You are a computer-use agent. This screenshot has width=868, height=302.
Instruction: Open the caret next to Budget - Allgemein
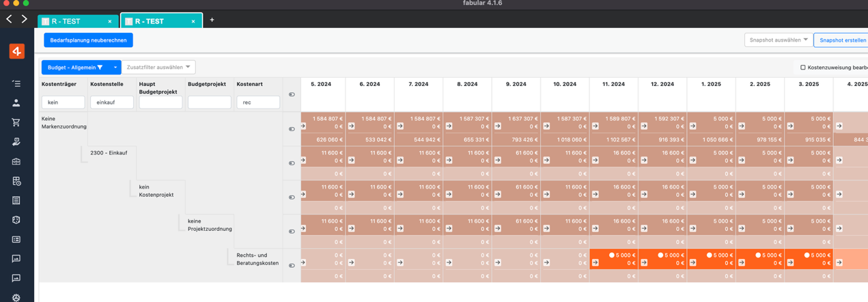(x=115, y=67)
